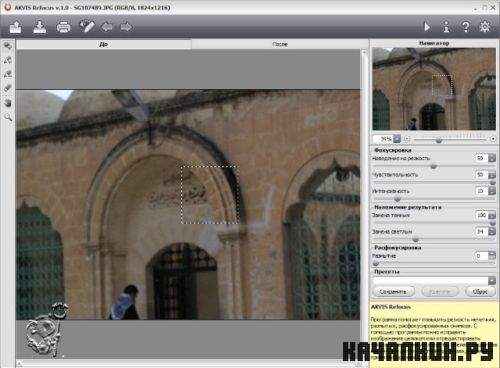Open the 34% zoom level dropdown

(397, 138)
